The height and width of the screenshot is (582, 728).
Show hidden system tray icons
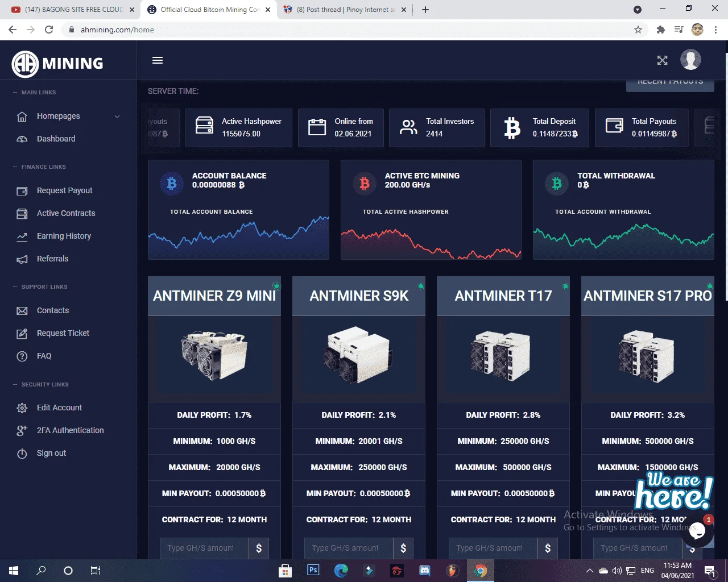pyautogui.click(x=590, y=571)
